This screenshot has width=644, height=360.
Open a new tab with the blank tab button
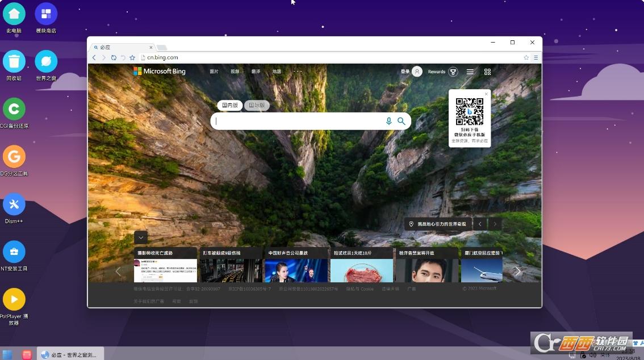click(162, 48)
